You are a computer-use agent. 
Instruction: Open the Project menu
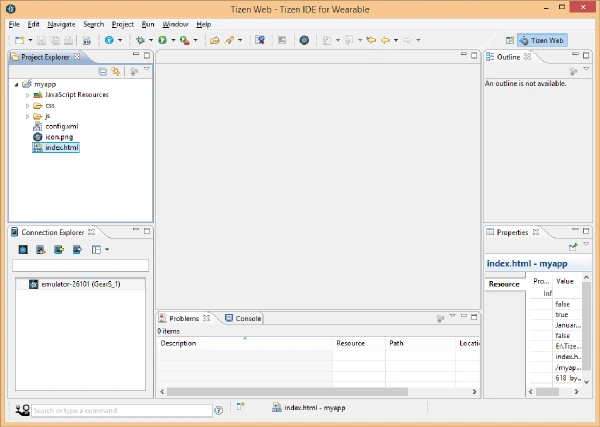tap(122, 23)
